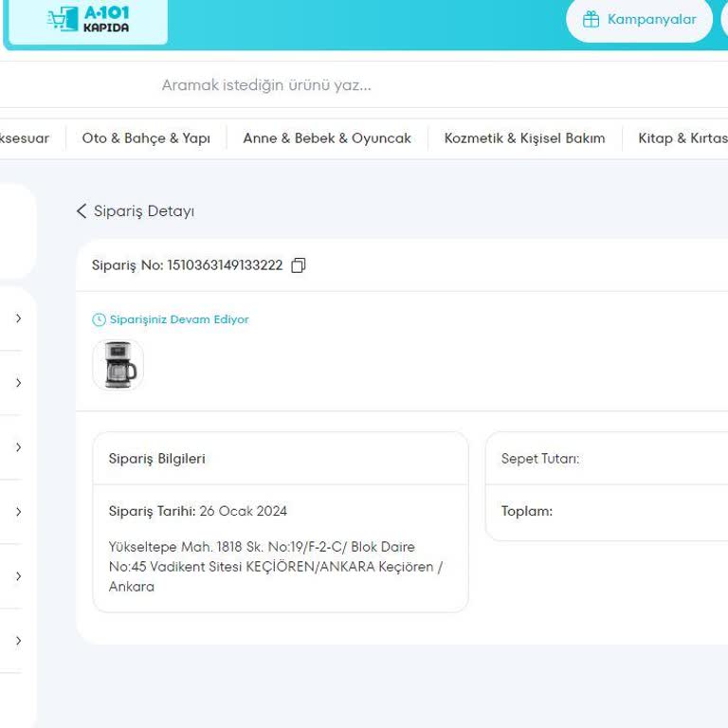Click the Siparişiniz Devam Ediyor status text
This screenshot has height=728, width=728.
pos(179,320)
